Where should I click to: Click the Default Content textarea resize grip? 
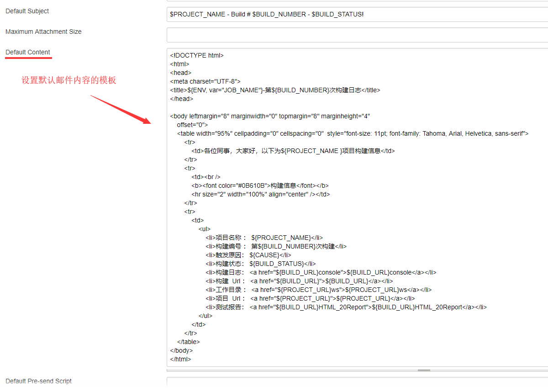point(424,370)
